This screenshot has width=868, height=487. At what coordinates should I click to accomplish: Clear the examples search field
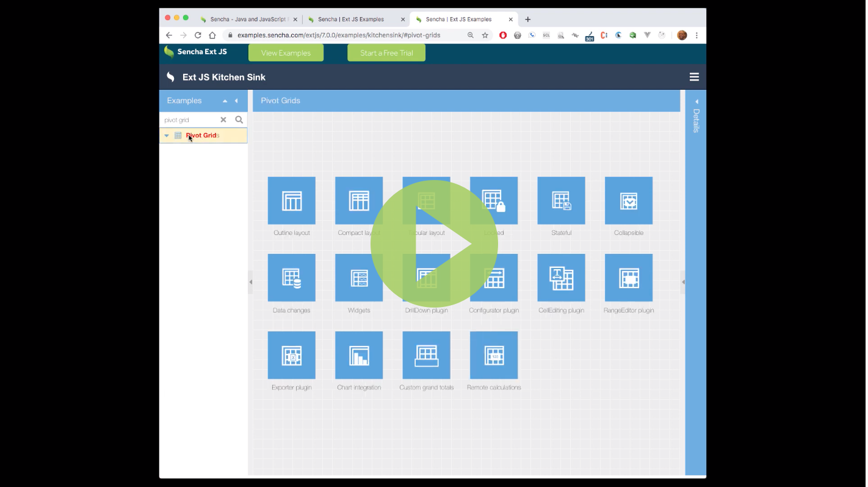(223, 120)
